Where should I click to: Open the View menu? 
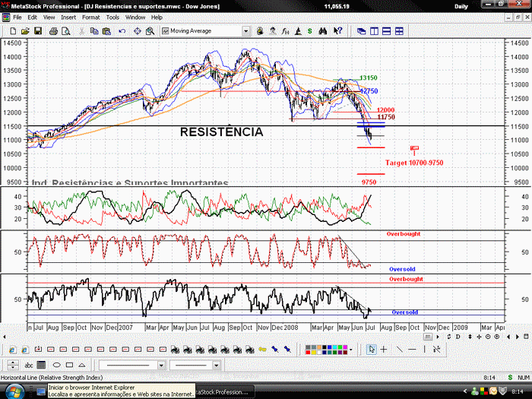tap(49, 17)
